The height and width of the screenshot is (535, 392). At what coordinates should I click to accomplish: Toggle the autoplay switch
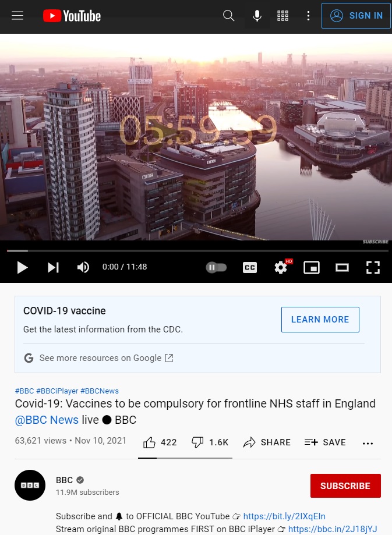click(x=216, y=268)
